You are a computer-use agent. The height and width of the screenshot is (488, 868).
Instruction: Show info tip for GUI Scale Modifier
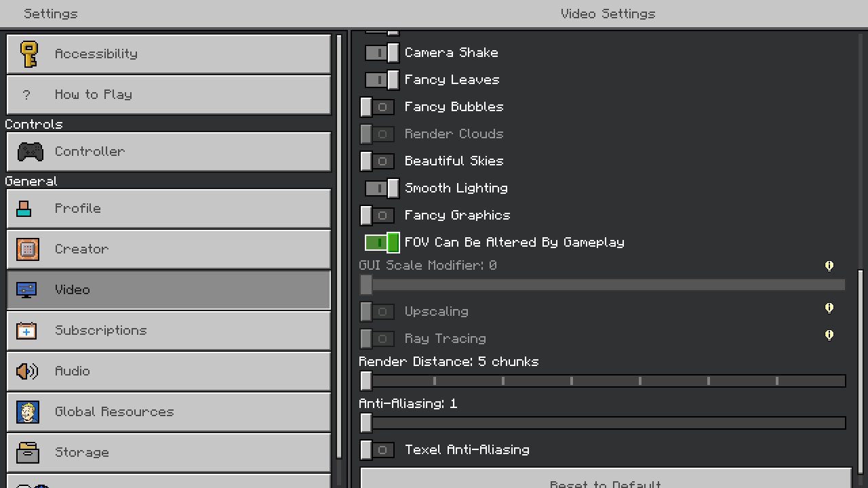pos(829,266)
